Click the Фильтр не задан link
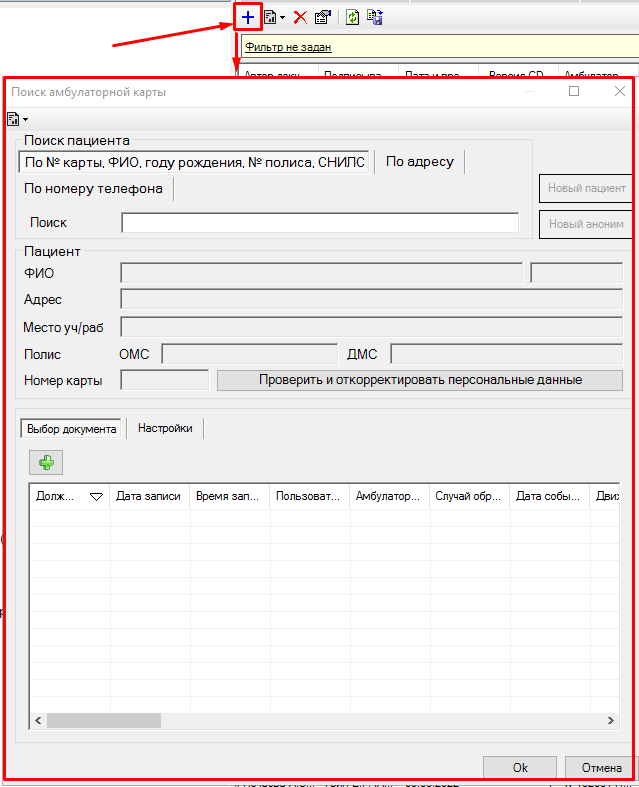This screenshot has height=787, width=639. tap(288, 47)
